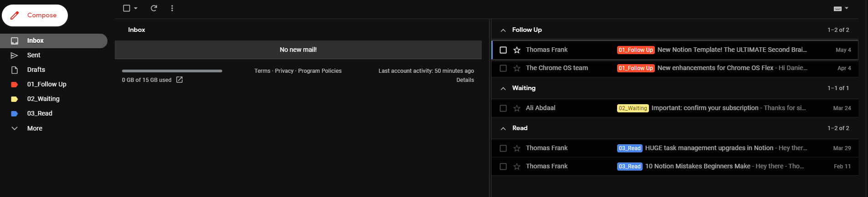Open the Privacy link

click(284, 71)
